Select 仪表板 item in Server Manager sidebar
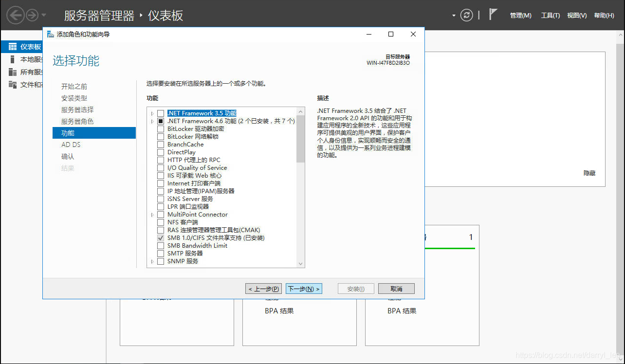 coord(21,47)
